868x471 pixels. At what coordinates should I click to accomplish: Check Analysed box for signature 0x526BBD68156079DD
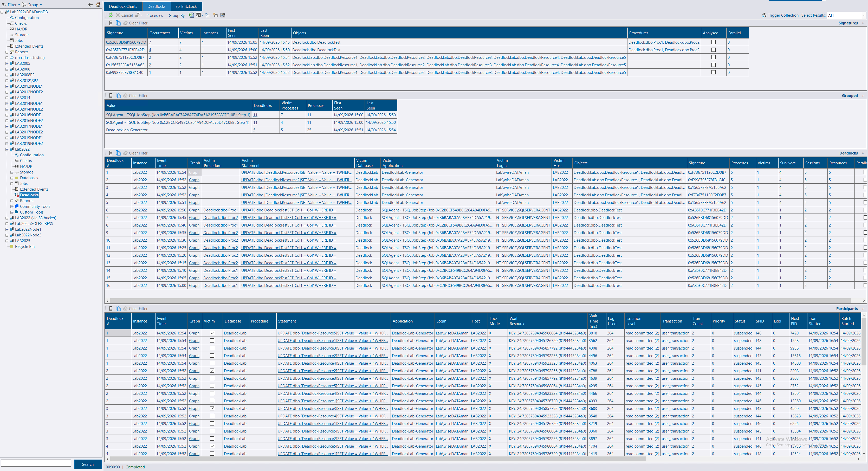point(713,42)
